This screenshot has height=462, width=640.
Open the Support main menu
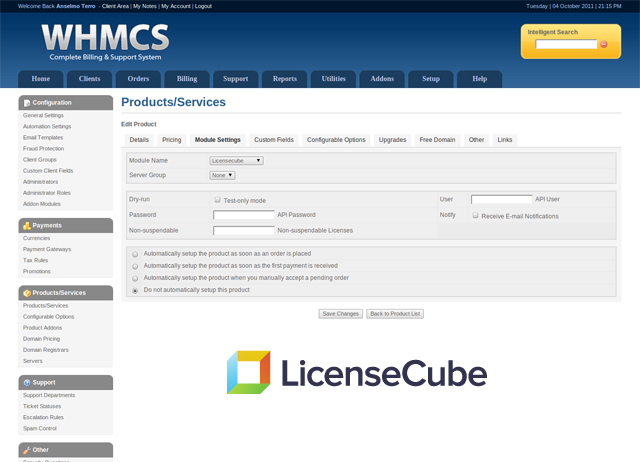coord(236,79)
